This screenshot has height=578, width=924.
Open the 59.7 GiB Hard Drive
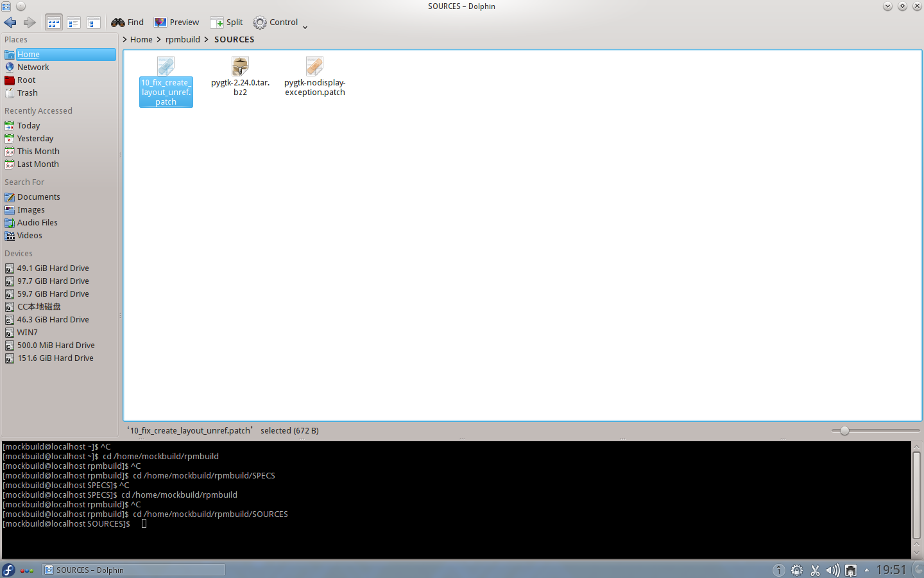click(60, 294)
